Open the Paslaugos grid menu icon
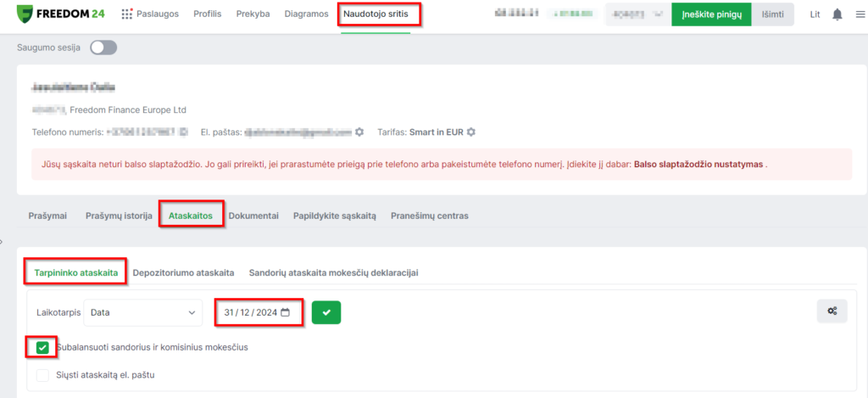Image resolution: width=868 pixels, height=398 pixels. [x=127, y=14]
